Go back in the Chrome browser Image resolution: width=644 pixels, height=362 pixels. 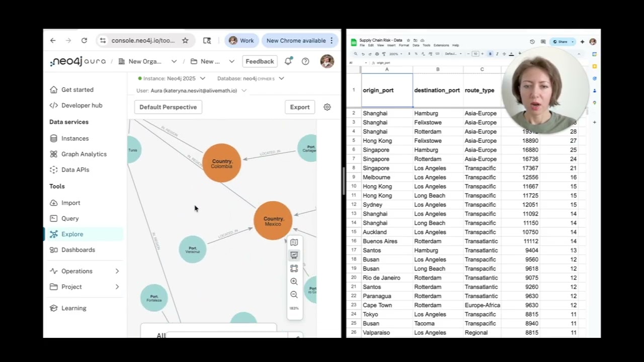click(53, 41)
